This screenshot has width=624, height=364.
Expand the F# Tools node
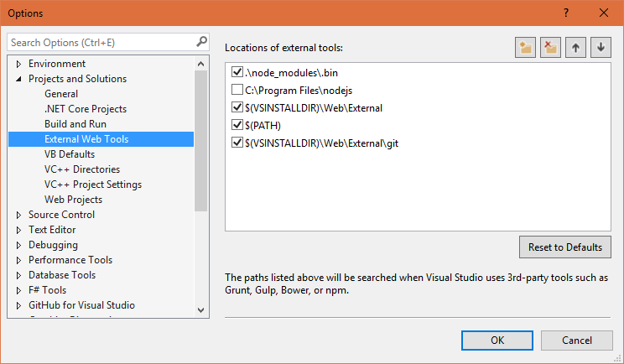18,290
